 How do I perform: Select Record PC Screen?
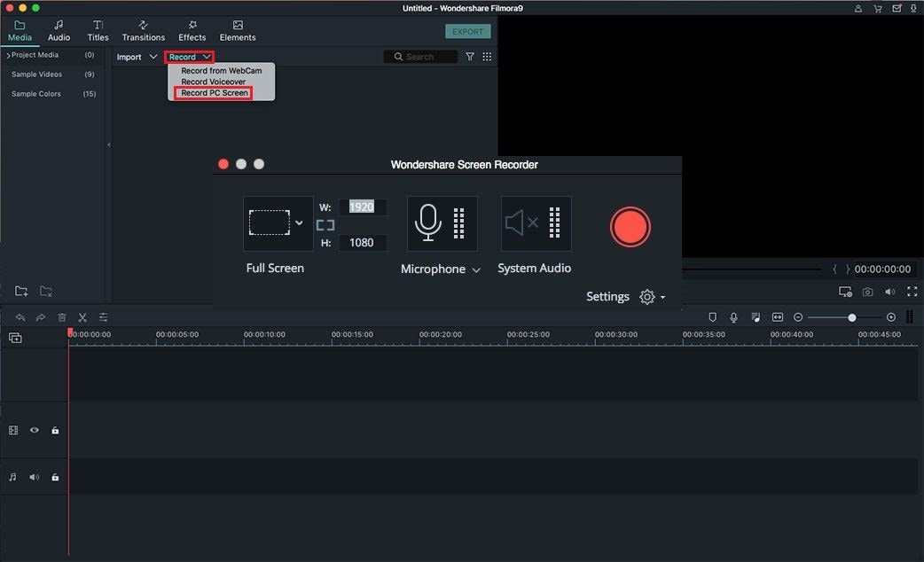[x=214, y=93]
